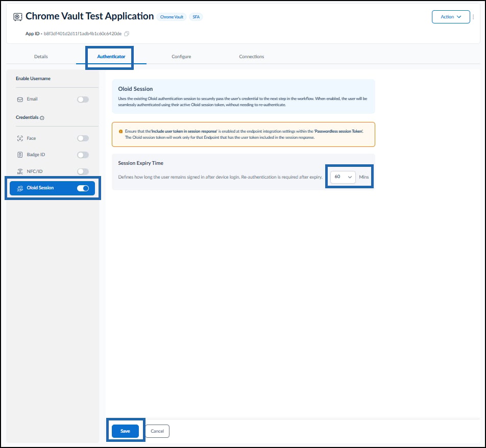Image resolution: width=486 pixels, height=448 pixels.
Task: Click the App ID value text
Action: click(x=83, y=34)
